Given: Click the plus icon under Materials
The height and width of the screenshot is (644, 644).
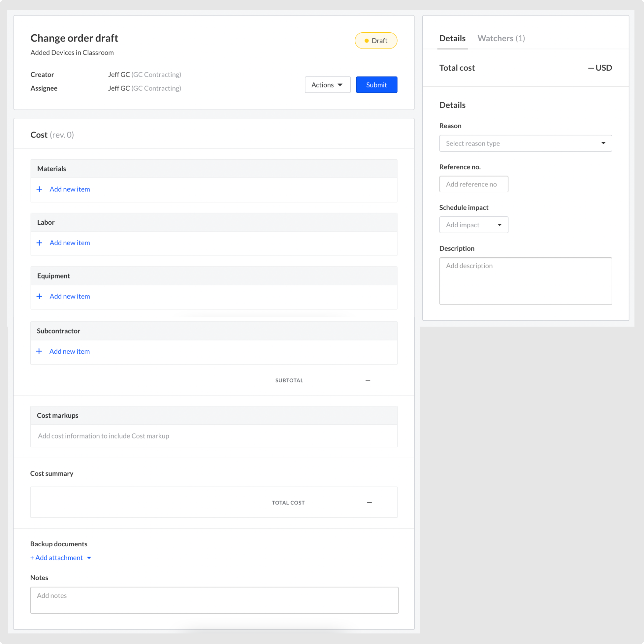Looking at the screenshot, I should coord(39,189).
